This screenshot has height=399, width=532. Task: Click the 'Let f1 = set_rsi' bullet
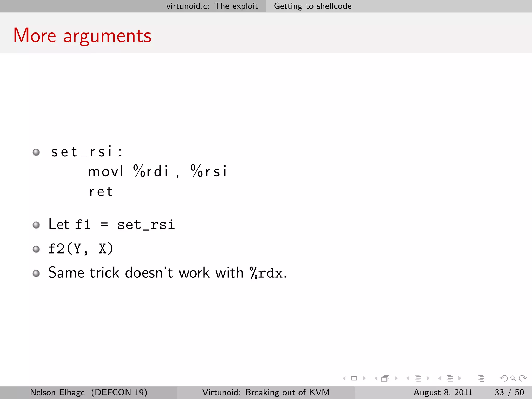[111, 224]
